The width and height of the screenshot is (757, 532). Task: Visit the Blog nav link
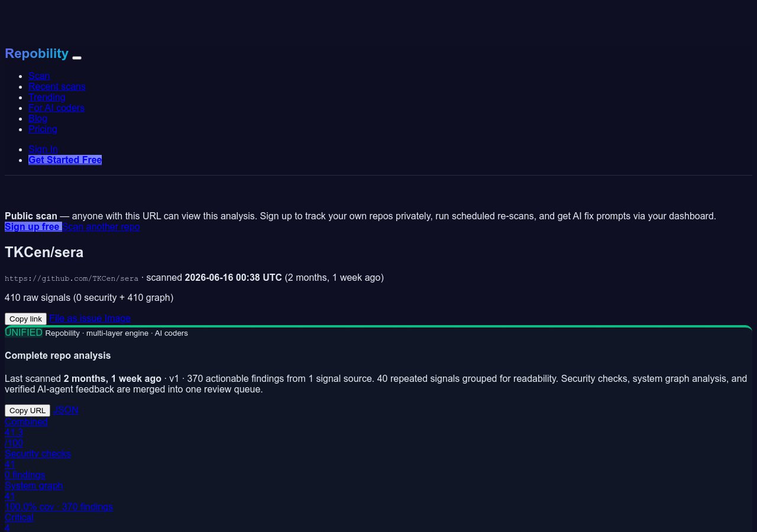[38, 118]
